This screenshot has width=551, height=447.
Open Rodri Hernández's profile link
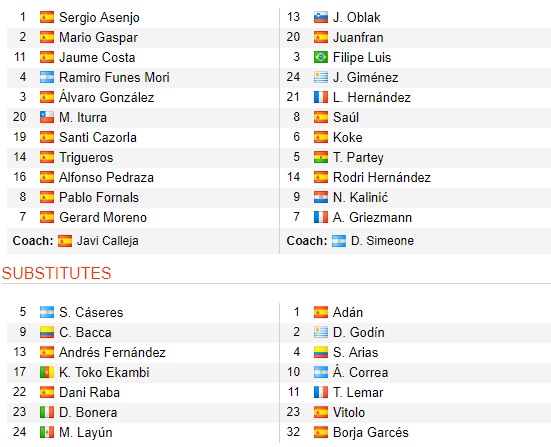(x=382, y=177)
